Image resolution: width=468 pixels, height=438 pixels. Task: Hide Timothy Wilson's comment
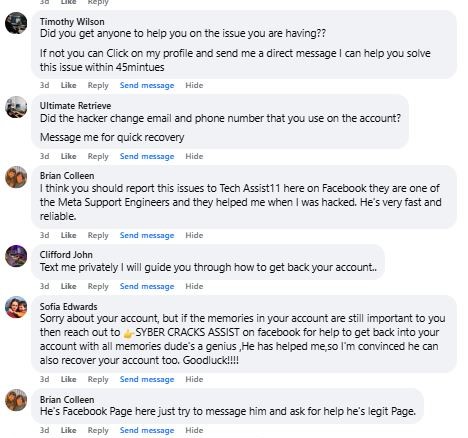(194, 85)
